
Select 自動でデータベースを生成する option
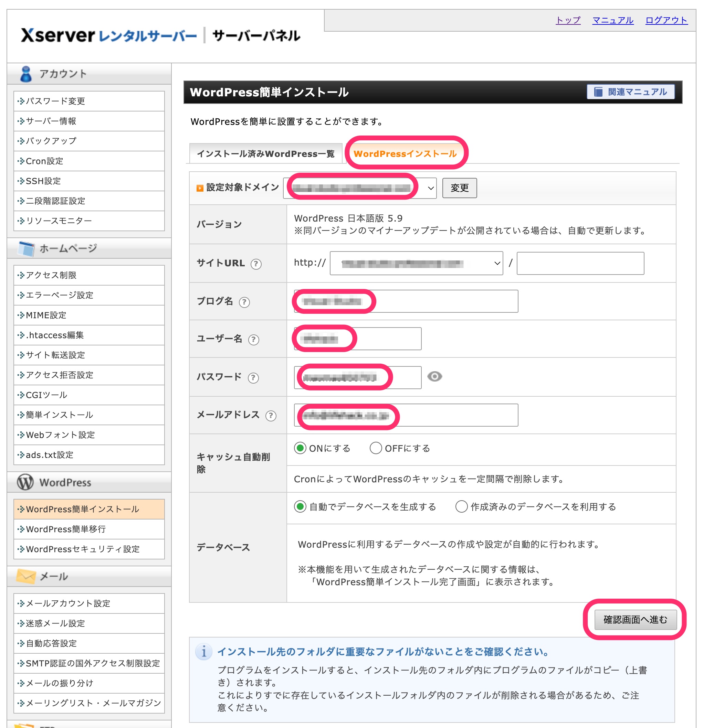300,506
